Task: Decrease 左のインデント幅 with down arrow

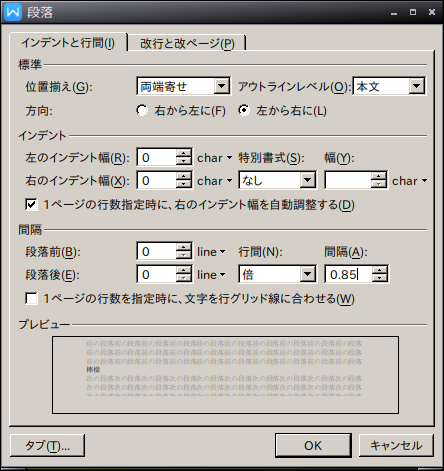Action: point(184,161)
